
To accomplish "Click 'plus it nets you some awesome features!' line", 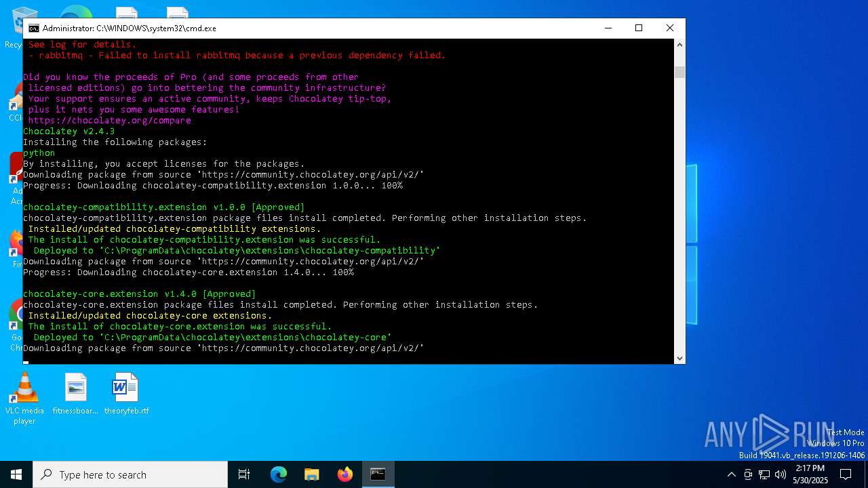I will 134,109.
